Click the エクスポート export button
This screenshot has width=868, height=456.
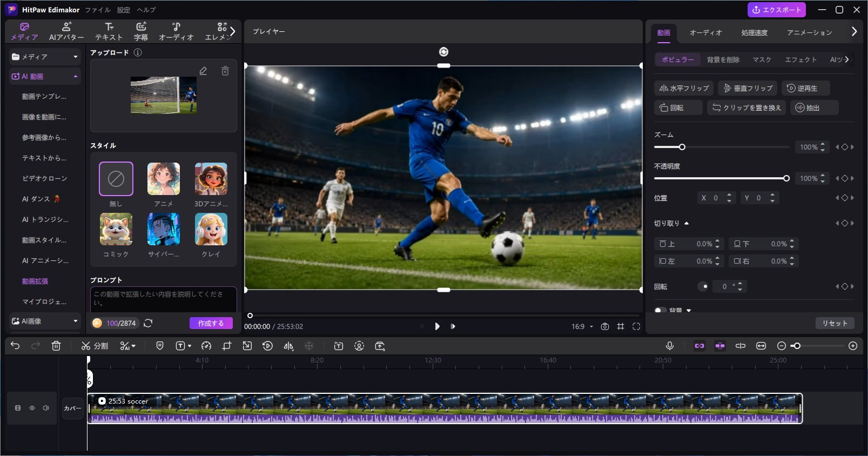(x=777, y=10)
